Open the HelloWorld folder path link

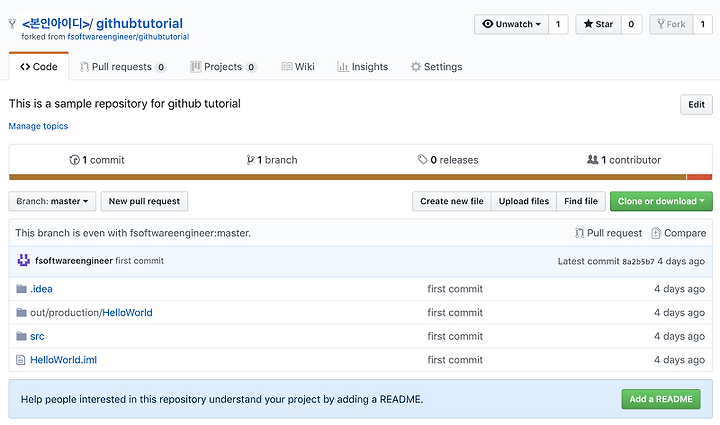pyautogui.click(x=127, y=313)
